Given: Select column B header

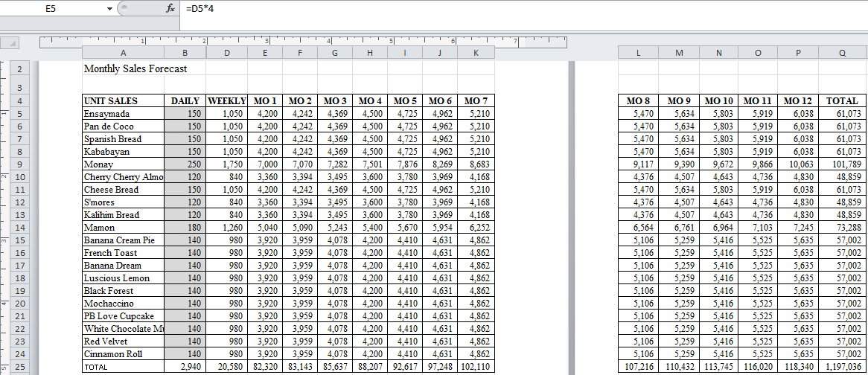Looking at the screenshot, I should coord(185,53).
